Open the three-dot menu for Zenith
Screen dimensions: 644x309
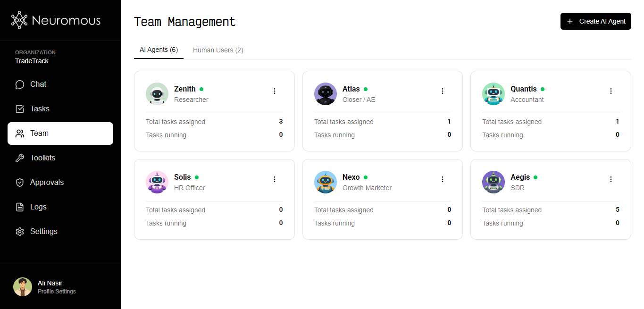point(275,91)
